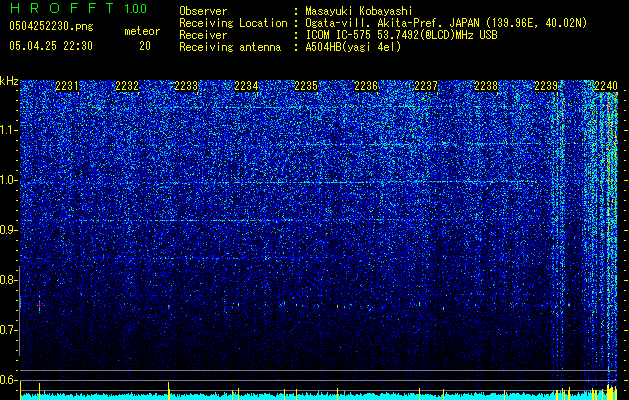Click the 1.1 kHz axis label
Viewport: 629px width, 400px height.
[x=9, y=130]
